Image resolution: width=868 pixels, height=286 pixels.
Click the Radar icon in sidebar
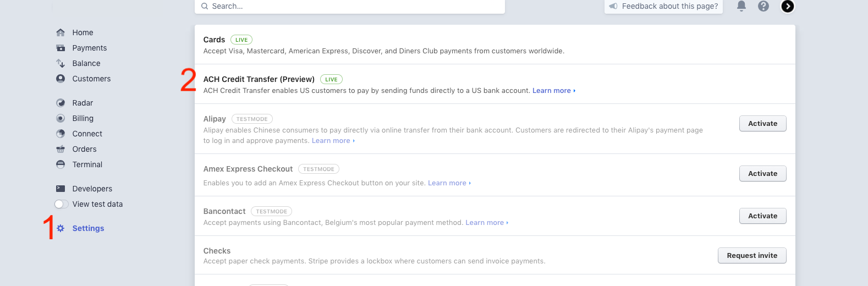pos(61,103)
